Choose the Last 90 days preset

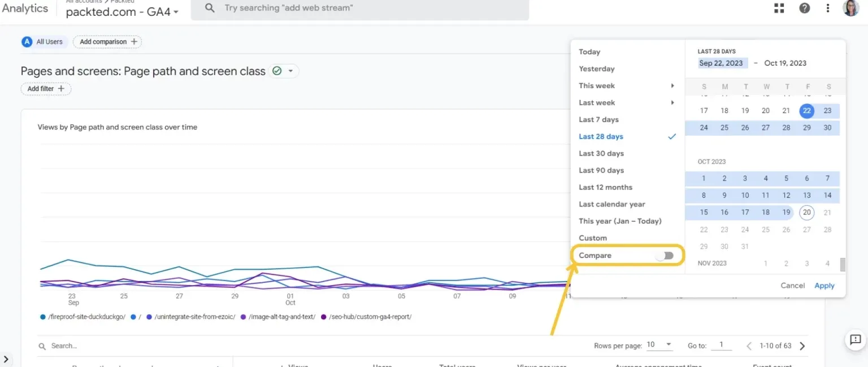[601, 171]
